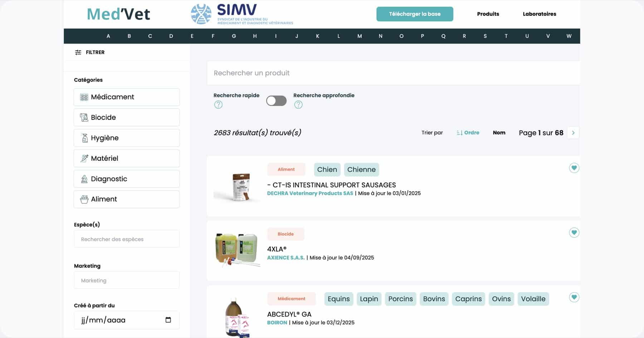Open help for Recherche approfondie

[298, 105]
